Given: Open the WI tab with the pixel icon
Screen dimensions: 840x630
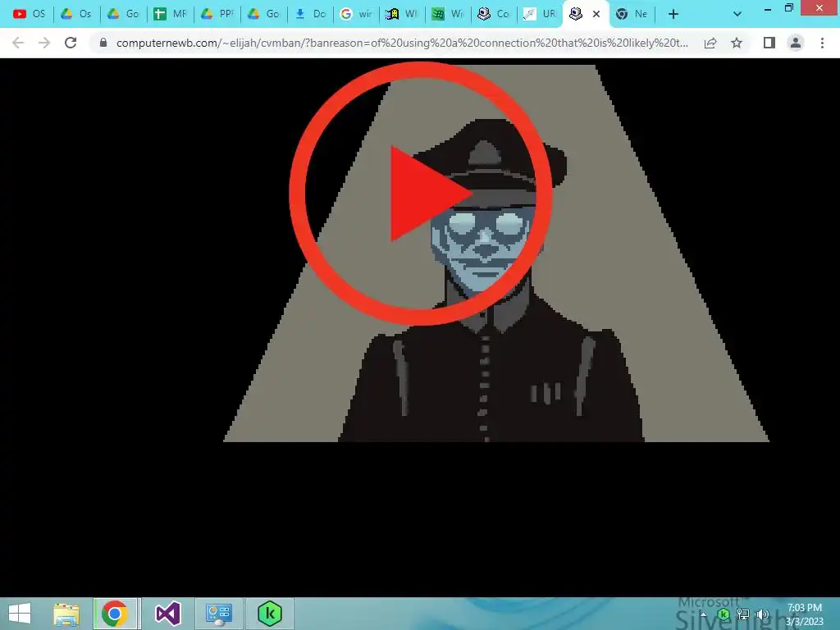Looking at the screenshot, I should click(402, 14).
